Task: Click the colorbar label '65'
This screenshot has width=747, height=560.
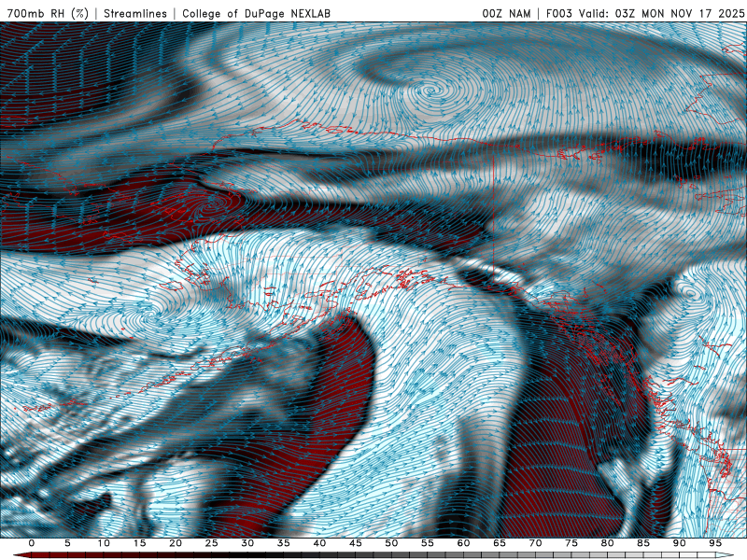Action: tap(500, 543)
